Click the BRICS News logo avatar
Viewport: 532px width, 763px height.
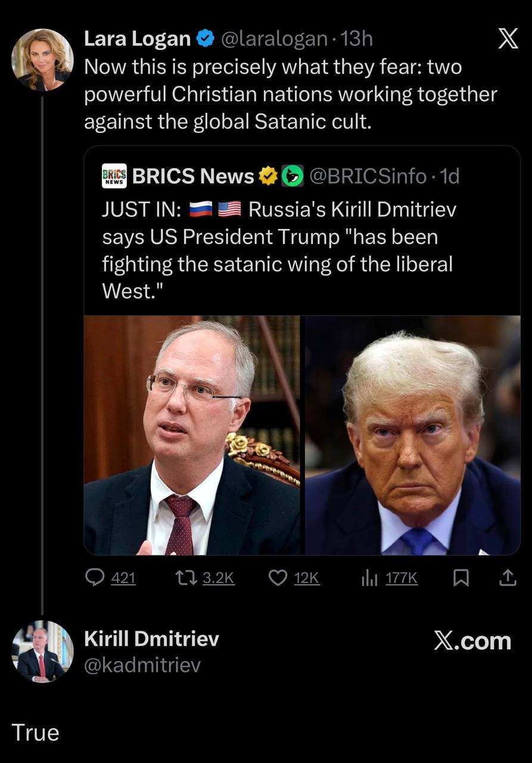[114, 176]
